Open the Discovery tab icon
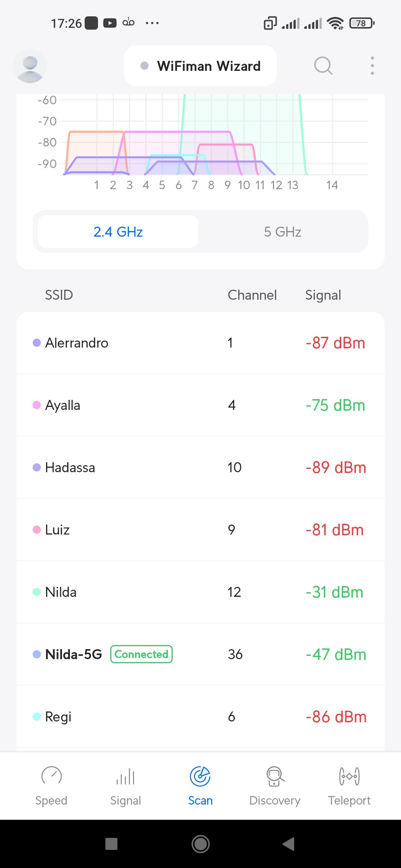Image resolution: width=401 pixels, height=868 pixels. tap(275, 776)
